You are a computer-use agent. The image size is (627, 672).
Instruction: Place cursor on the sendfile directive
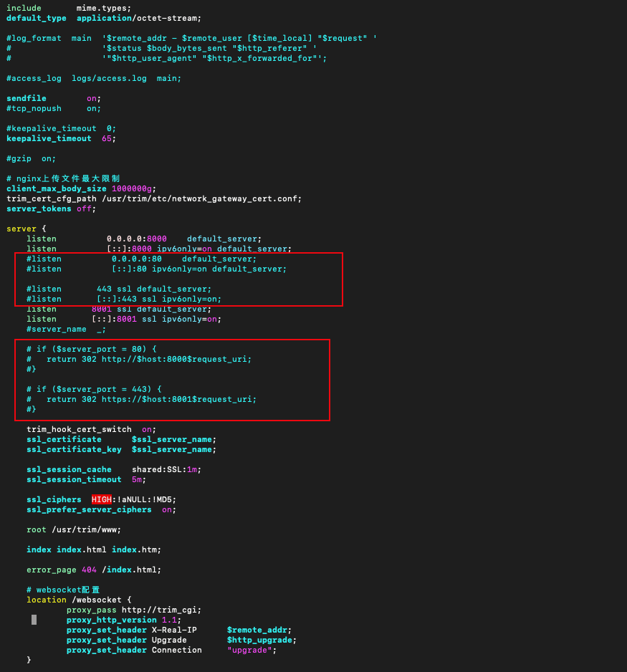click(x=27, y=98)
